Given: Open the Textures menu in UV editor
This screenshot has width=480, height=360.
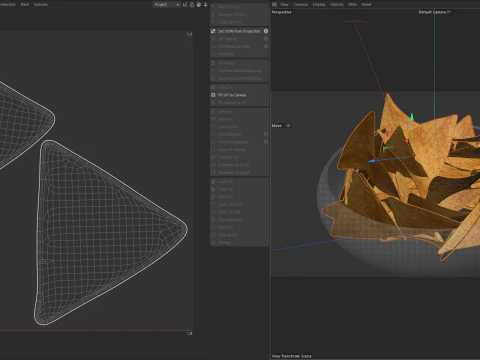Looking at the screenshot, I should pyautogui.click(x=41, y=4).
